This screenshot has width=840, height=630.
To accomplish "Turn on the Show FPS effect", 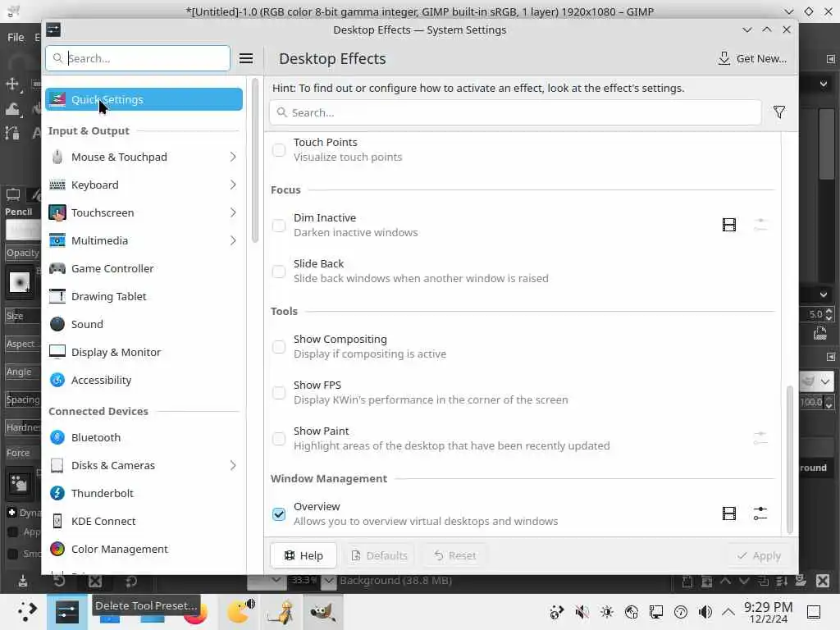I will [279, 393].
